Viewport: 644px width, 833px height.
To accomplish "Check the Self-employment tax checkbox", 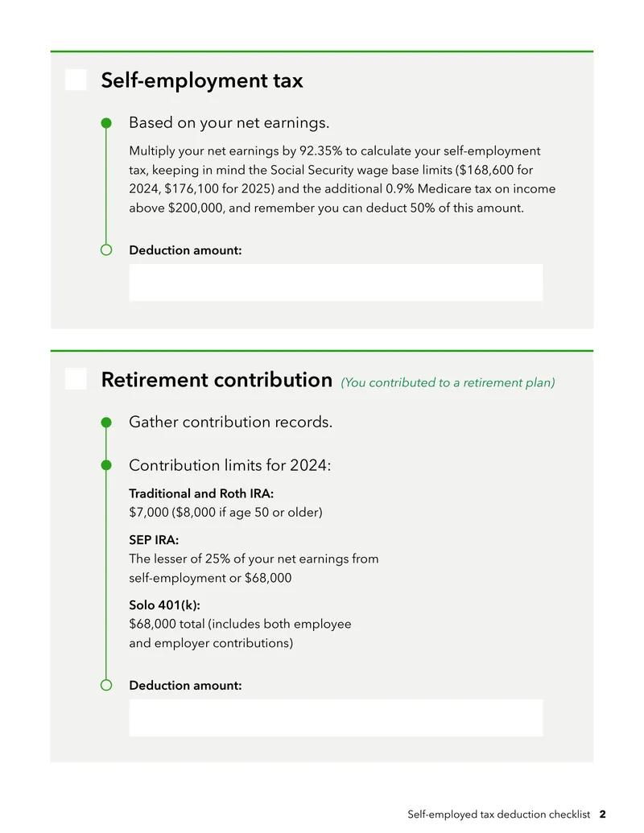I will tap(76, 80).
